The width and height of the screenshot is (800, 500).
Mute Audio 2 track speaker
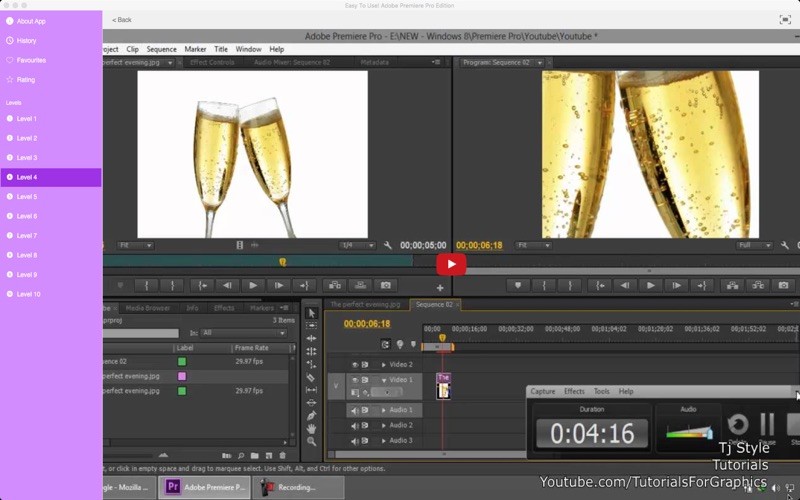pyautogui.click(x=355, y=426)
